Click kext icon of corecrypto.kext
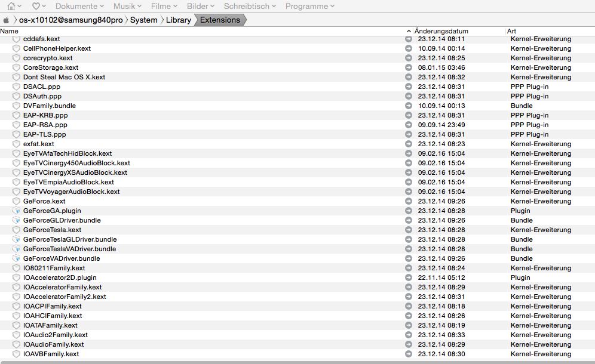This screenshot has height=364, width=595. (x=16, y=58)
